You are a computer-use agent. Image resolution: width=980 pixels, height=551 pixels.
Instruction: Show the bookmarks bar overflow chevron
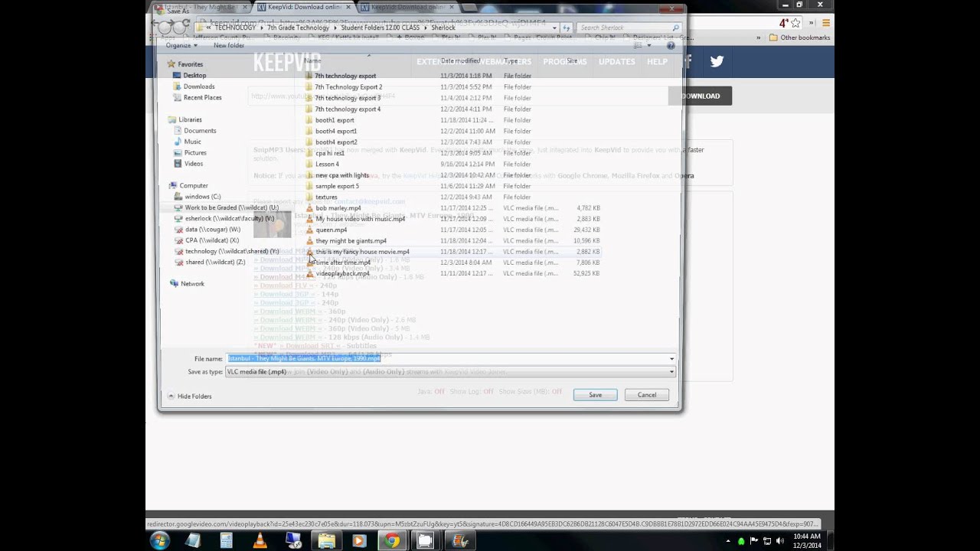[759, 37]
